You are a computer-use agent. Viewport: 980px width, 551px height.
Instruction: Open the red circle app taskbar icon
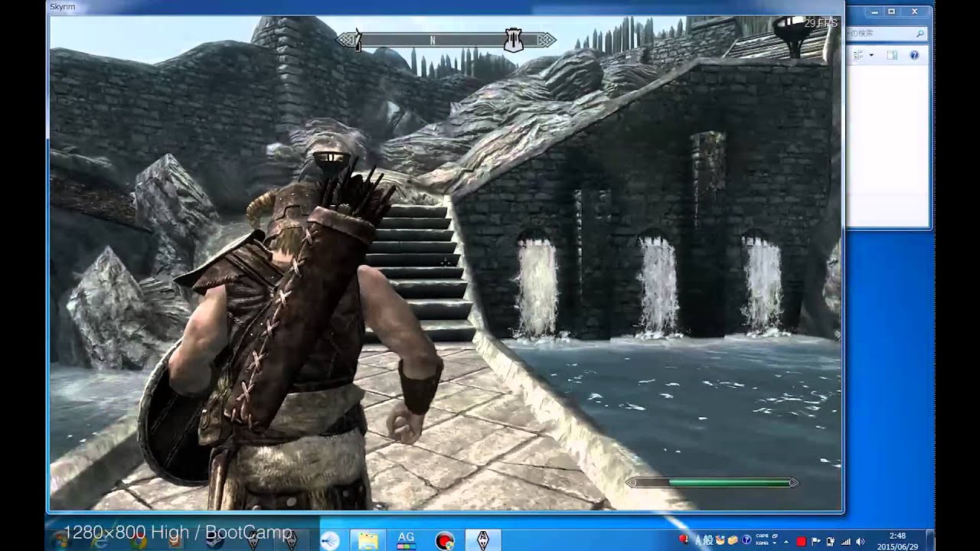click(x=444, y=540)
